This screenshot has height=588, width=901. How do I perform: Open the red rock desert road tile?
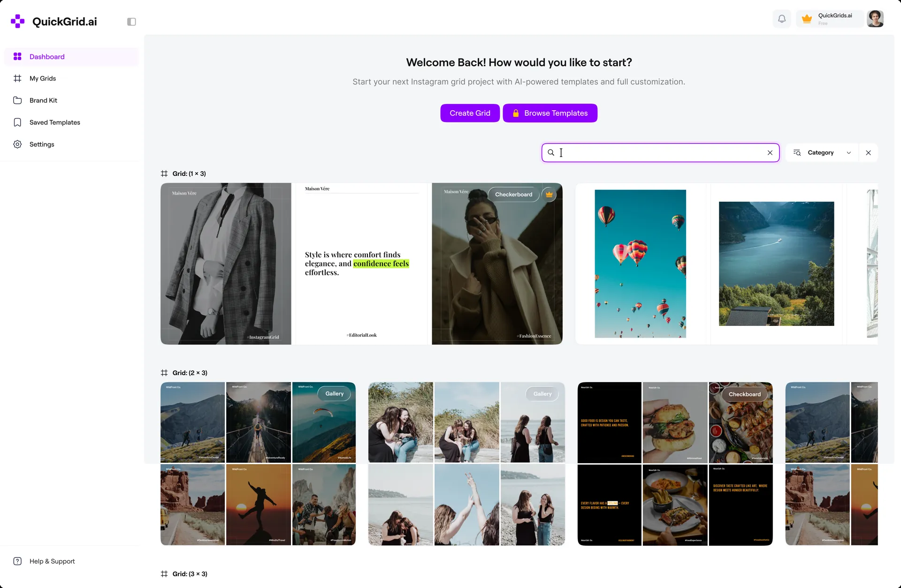[192, 505]
